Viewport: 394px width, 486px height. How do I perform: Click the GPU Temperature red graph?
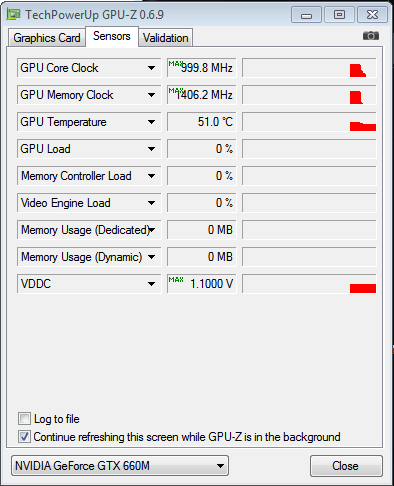pos(363,126)
